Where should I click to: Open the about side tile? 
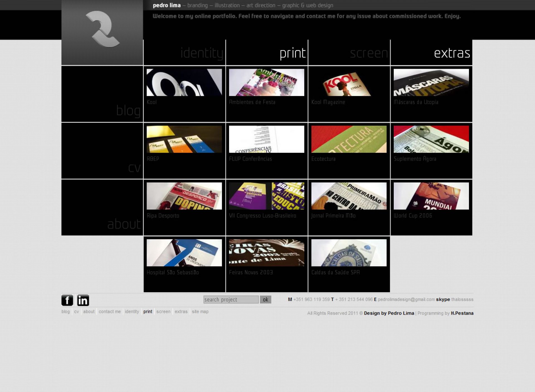[124, 224]
